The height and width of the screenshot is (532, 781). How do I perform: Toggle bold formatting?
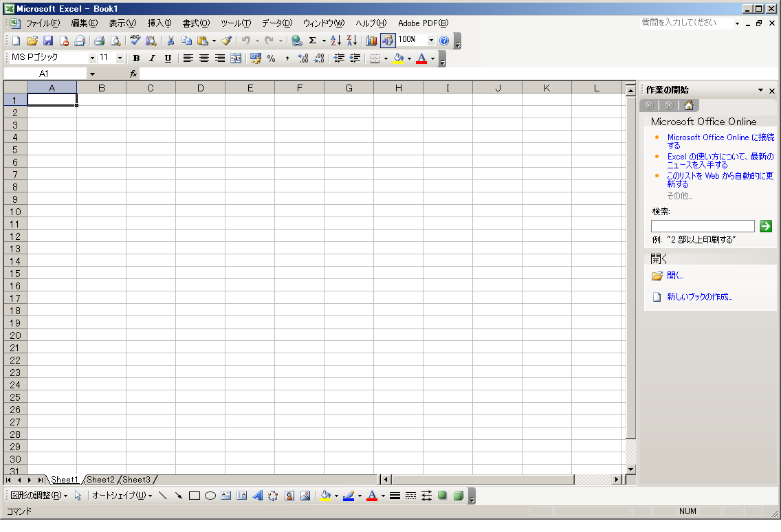click(x=136, y=58)
